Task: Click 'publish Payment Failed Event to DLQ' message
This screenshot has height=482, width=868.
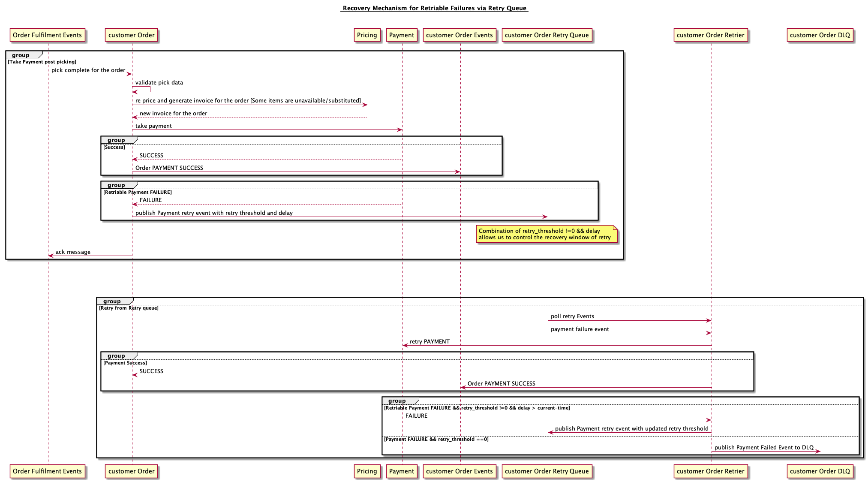Action: (x=764, y=448)
